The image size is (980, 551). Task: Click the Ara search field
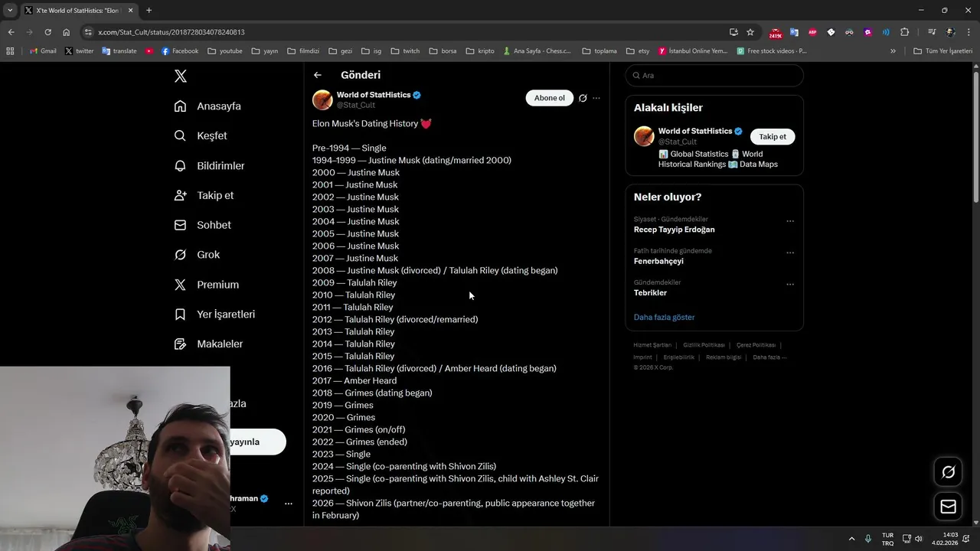click(x=714, y=76)
